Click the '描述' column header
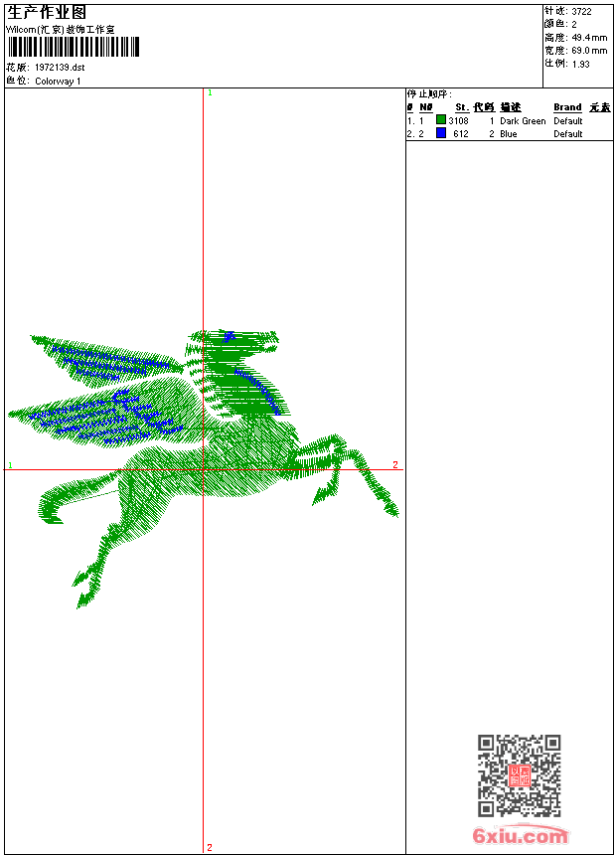616x855 pixels. click(511, 107)
